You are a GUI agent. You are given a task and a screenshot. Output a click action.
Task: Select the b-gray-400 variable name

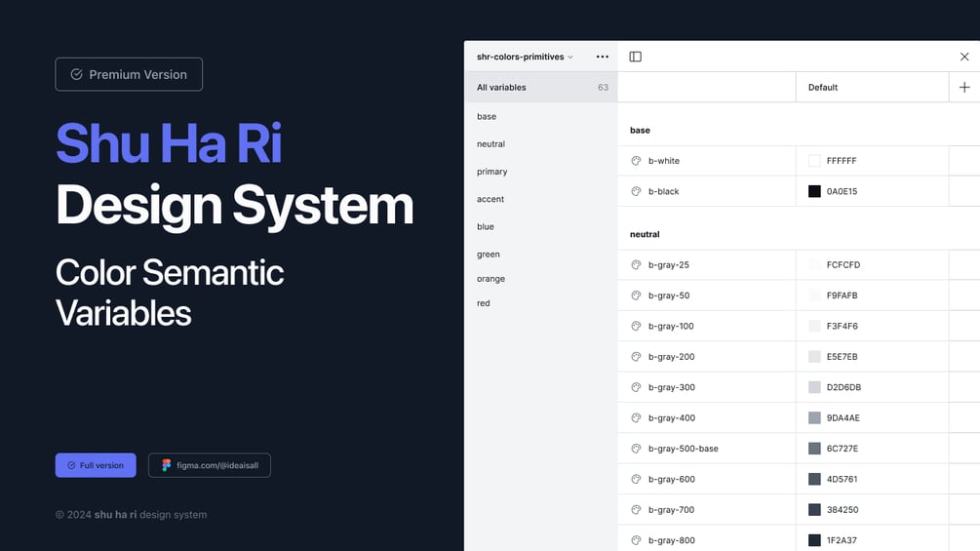tap(672, 418)
